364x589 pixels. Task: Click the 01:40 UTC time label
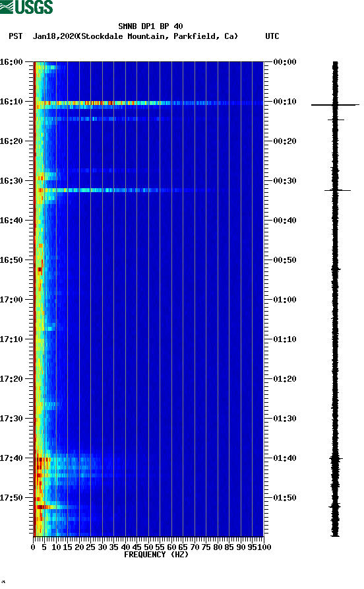pos(285,458)
